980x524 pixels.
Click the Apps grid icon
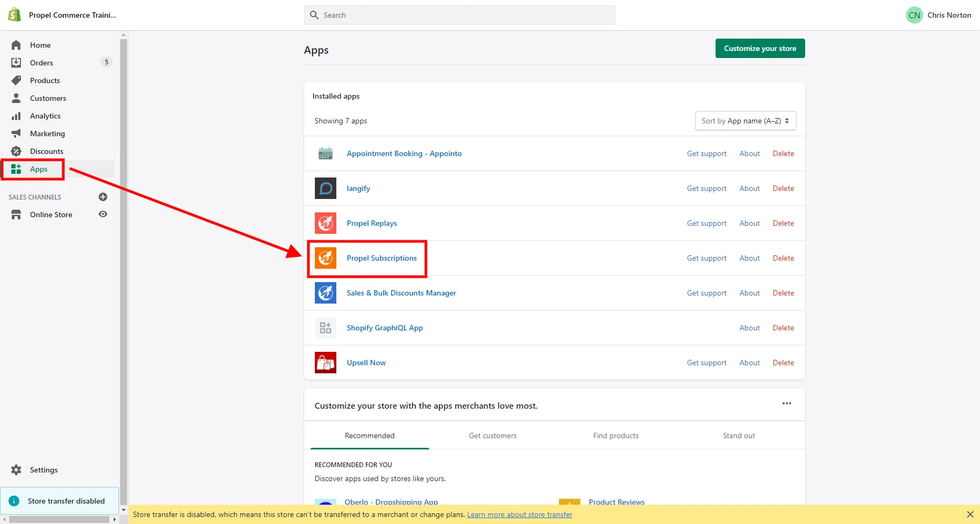pos(16,169)
